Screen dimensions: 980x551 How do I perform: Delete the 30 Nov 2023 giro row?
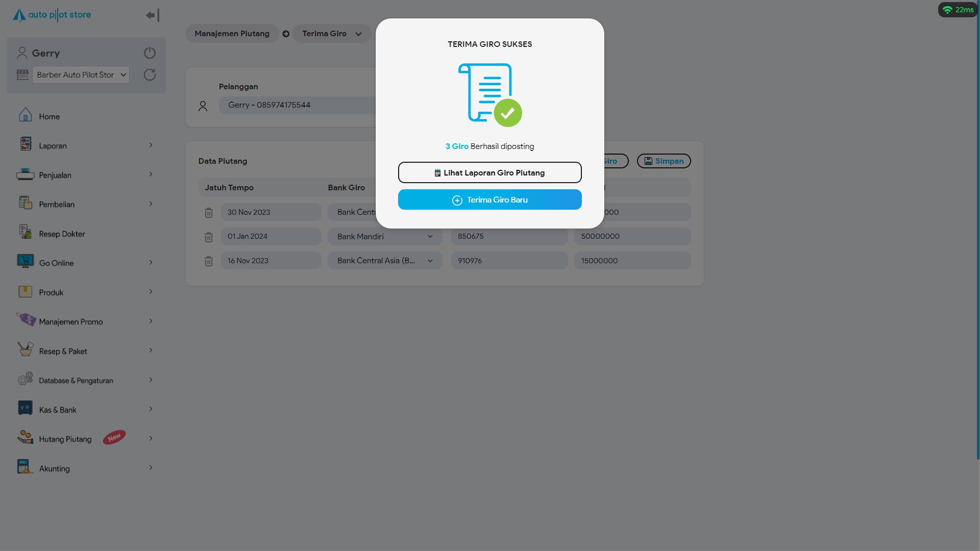(209, 213)
